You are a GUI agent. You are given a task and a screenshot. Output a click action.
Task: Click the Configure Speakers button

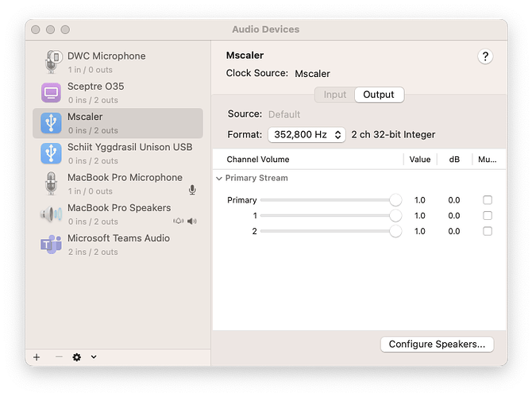click(x=438, y=345)
